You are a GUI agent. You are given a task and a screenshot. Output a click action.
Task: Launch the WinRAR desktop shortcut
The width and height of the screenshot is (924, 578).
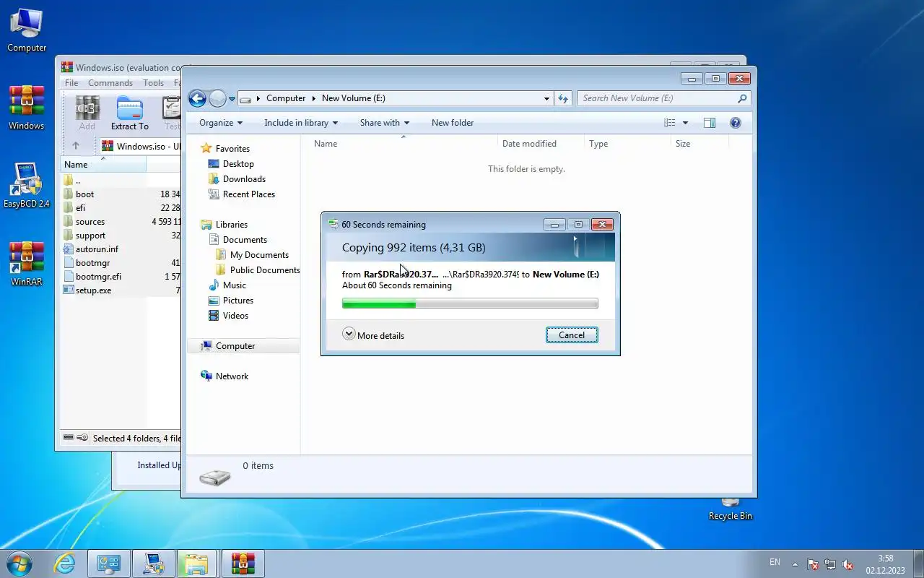27,264
